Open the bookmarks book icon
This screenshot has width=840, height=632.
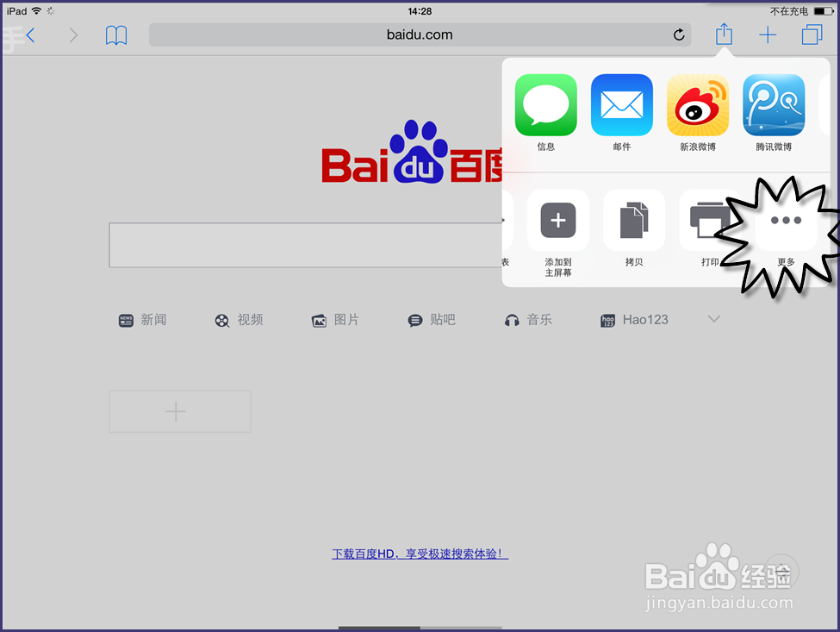[x=116, y=35]
